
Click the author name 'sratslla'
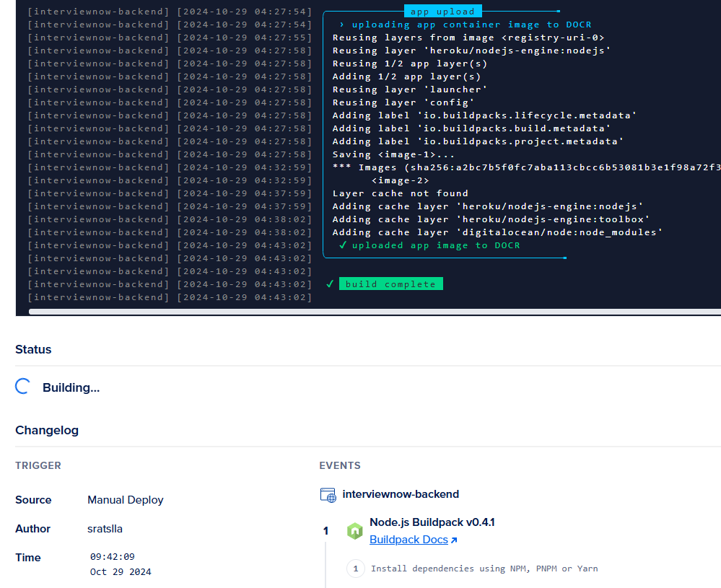tap(105, 529)
